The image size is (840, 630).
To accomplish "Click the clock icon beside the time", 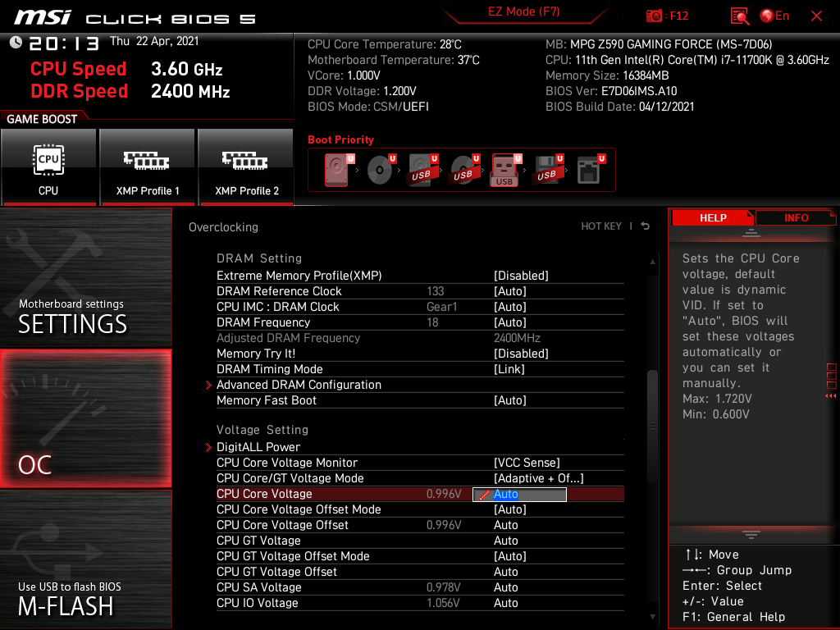I will [x=16, y=43].
